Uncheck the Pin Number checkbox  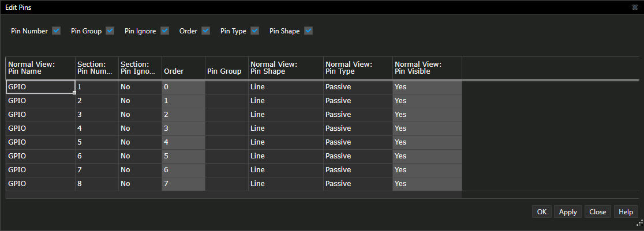click(x=56, y=31)
